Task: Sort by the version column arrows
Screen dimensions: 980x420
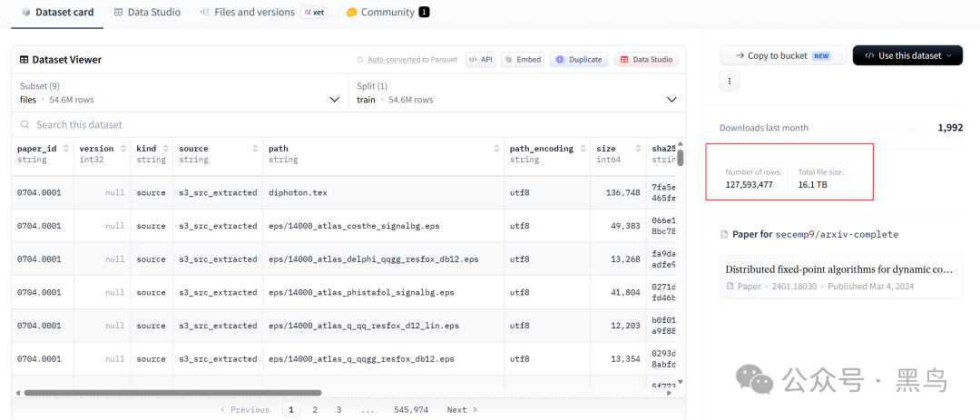Action: (x=122, y=149)
